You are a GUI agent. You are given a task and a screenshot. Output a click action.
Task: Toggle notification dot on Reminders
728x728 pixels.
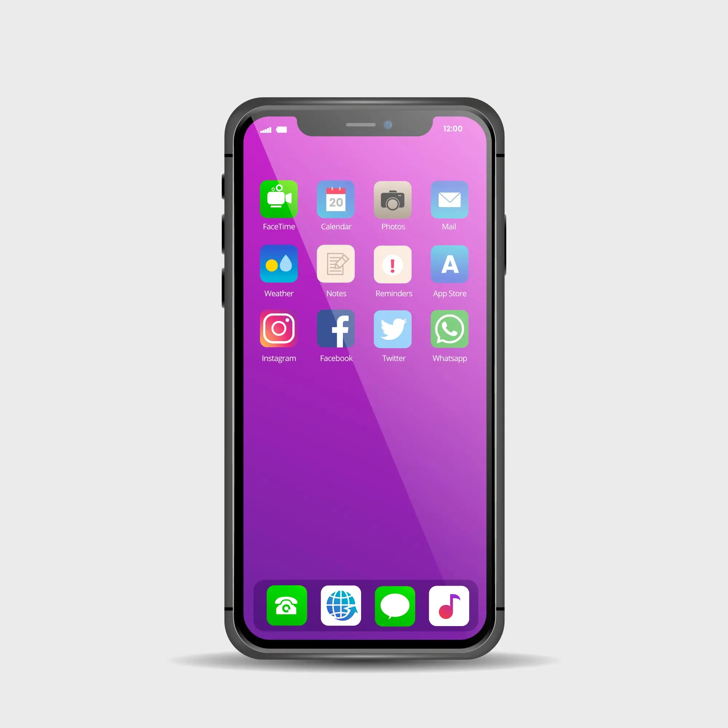393,267
